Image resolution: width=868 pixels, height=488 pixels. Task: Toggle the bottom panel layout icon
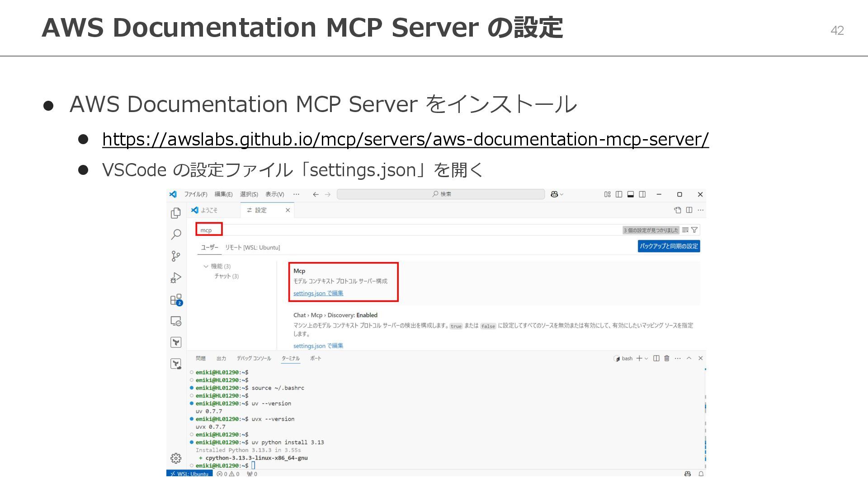(x=631, y=194)
